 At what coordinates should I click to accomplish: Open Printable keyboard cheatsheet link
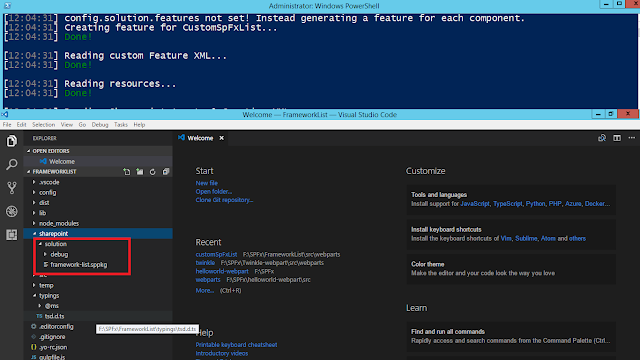[236, 345]
